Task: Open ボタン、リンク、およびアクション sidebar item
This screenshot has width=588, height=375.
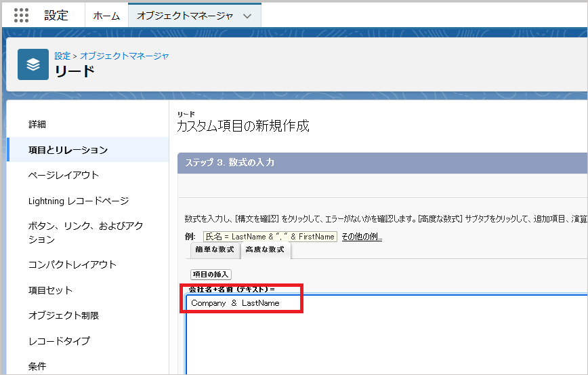Action: pyautogui.click(x=86, y=233)
